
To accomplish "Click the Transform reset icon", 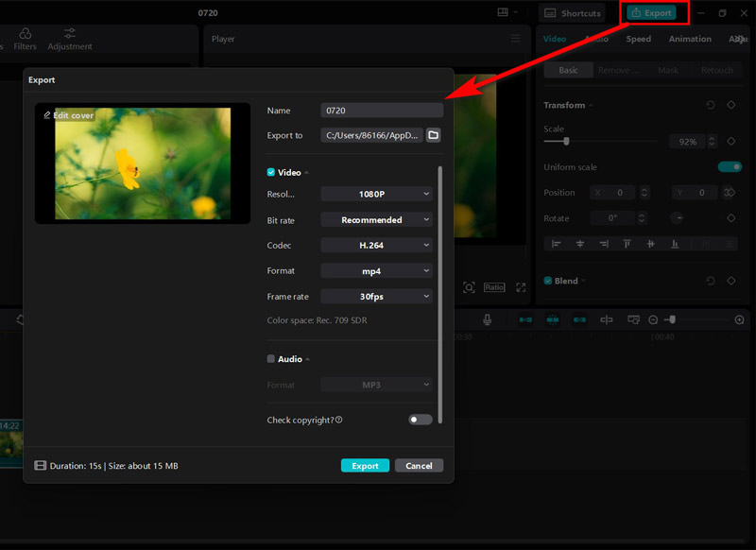I will click(x=711, y=105).
